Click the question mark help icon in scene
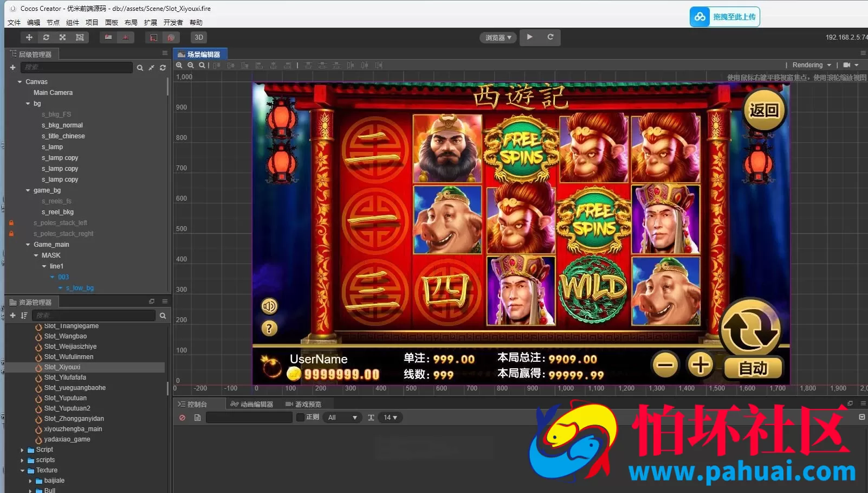 click(269, 328)
